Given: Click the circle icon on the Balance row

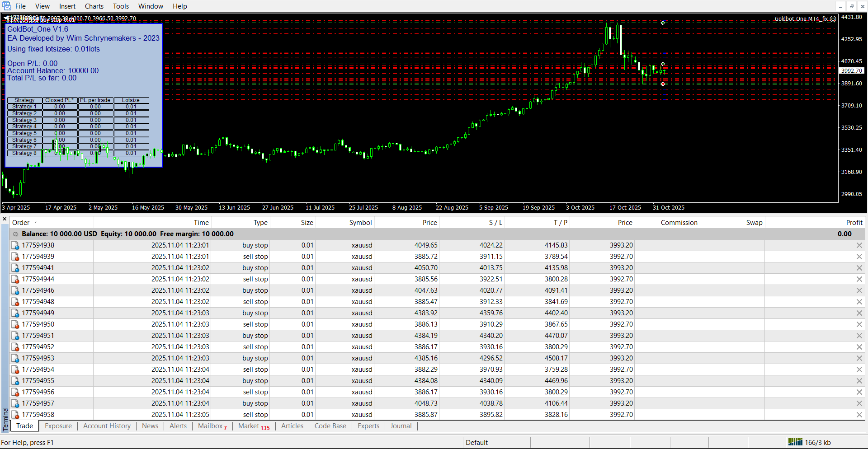Looking at the screenshot, I should pyautogui.click(x=15, y=234).
